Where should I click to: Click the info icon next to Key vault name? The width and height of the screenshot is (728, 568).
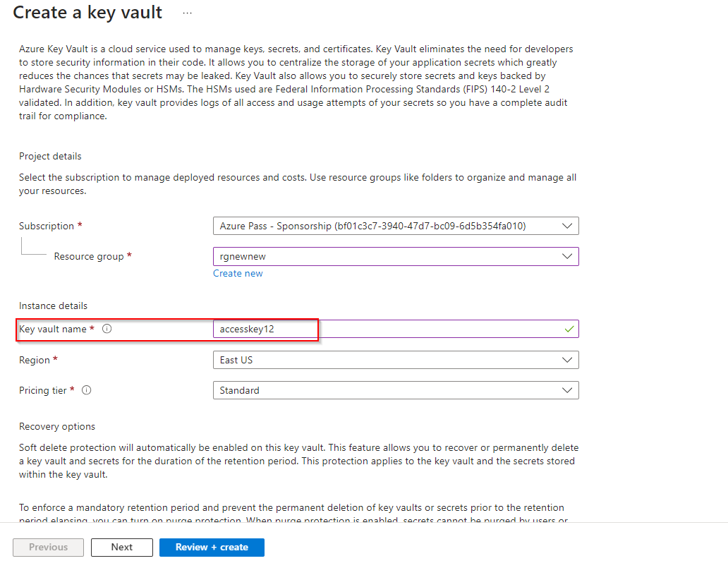click(x=107, y=329)
